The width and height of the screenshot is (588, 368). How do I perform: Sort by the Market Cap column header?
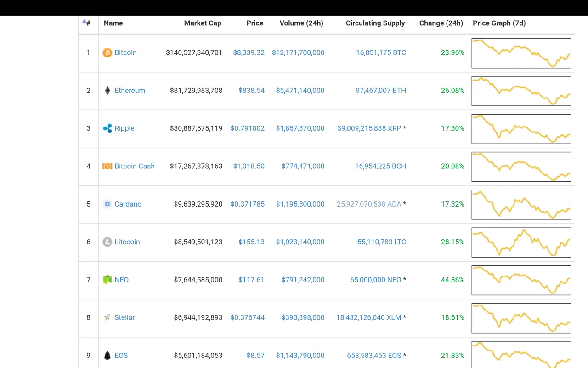tap(203, 23)
